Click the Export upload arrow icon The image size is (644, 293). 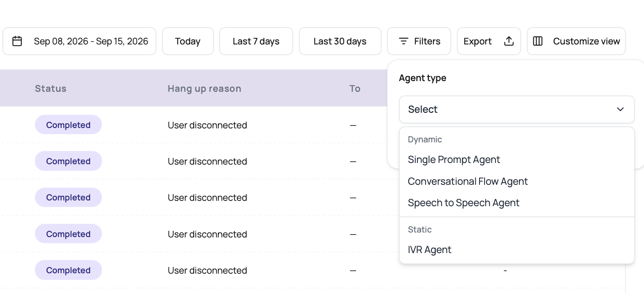509,41
